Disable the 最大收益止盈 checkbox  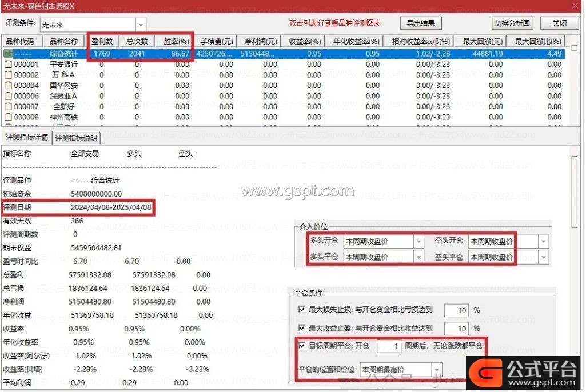tap(302, 328)
